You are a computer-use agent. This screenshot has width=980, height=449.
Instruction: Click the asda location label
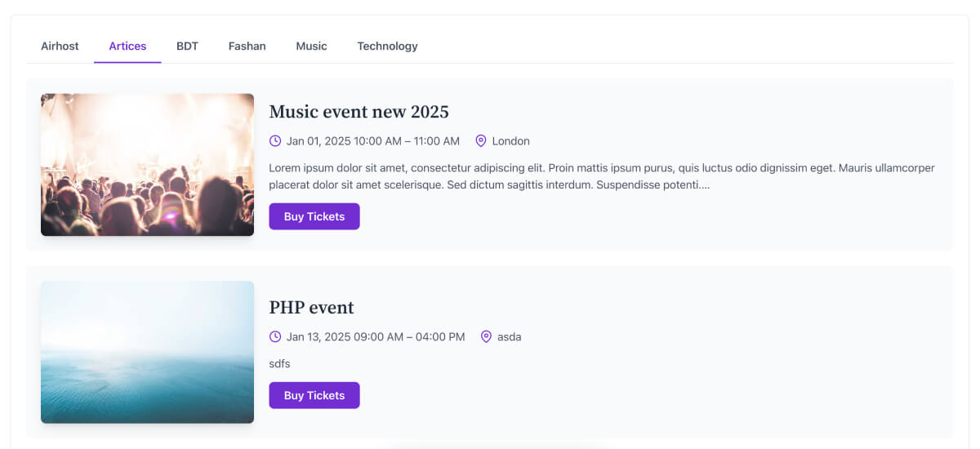pos(509,336)
